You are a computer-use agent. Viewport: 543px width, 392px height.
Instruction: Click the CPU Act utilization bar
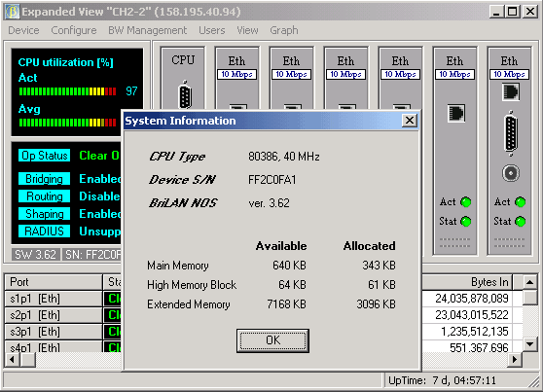(67, 91)
